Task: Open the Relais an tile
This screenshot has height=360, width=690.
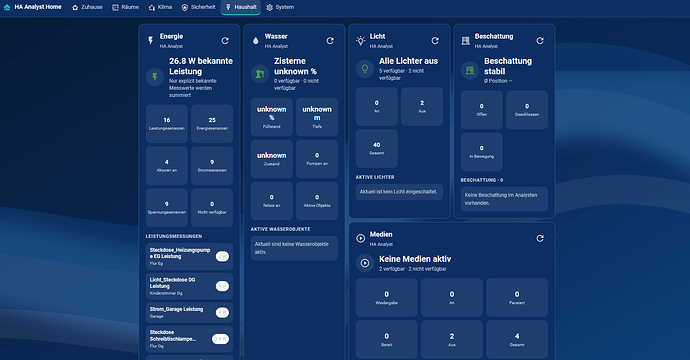Action: 272,201
